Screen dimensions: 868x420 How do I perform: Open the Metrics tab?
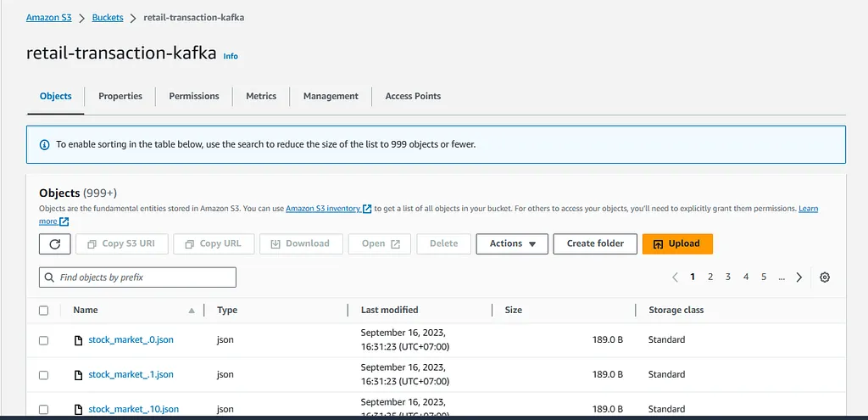coord(261,96)
